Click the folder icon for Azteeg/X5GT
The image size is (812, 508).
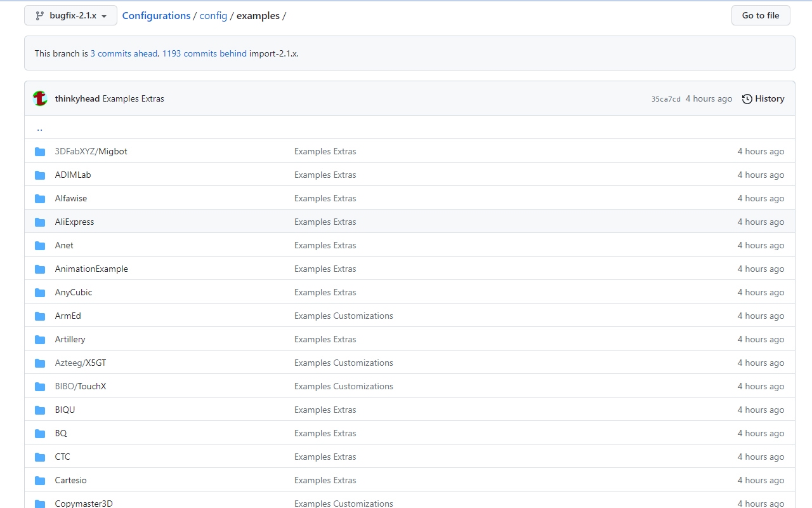click(40, 363)
